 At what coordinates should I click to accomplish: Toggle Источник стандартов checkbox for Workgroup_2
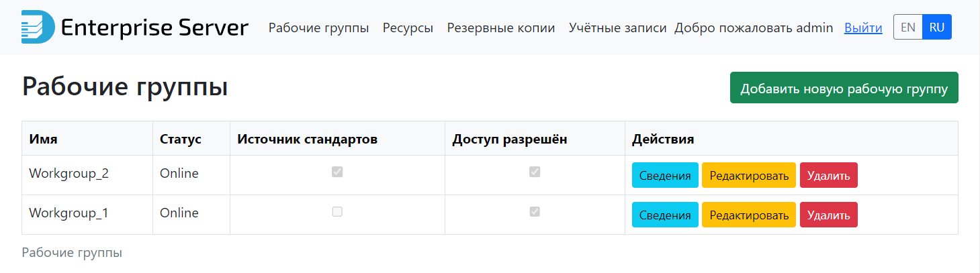click(x=337, y=172)
